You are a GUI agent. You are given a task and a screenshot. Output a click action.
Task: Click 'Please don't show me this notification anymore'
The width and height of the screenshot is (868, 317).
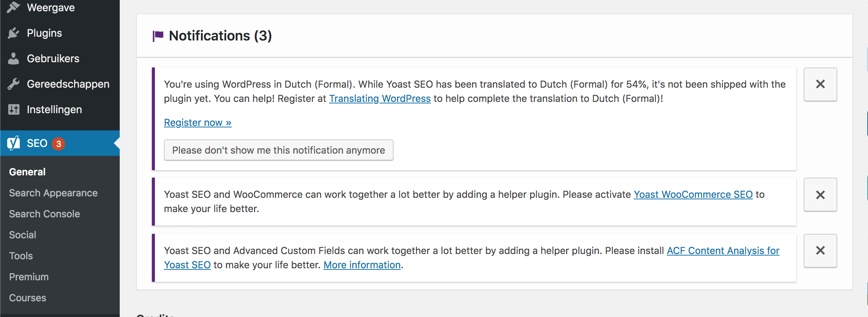(x=278, y=150)
